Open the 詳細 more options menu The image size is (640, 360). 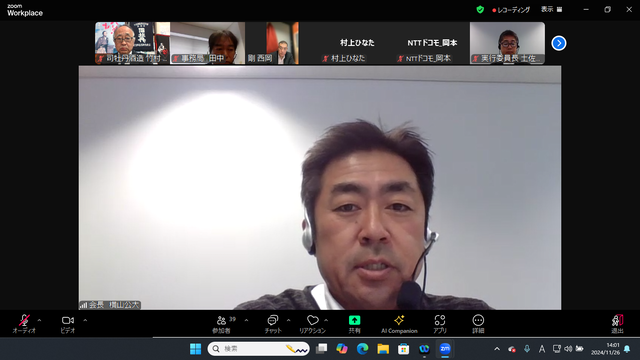point(478,324)
